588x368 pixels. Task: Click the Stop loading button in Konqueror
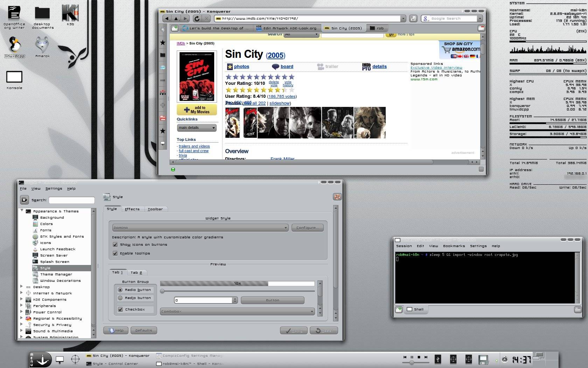(x=206, y=19)
